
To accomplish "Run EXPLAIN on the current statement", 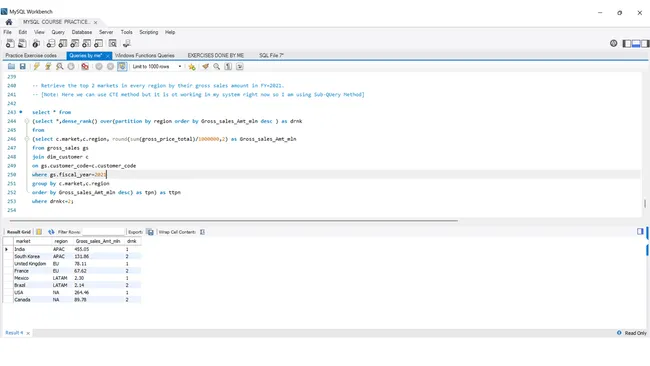I will (x=60, y=66).
